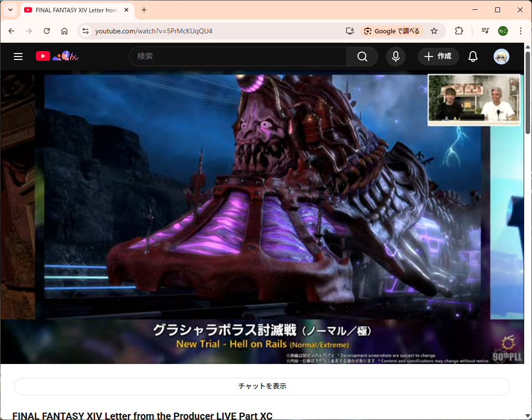This screenshot has height=420, width=532.
Task: Click the install app icon in the address bar
Action: click(x=350, y=31)
